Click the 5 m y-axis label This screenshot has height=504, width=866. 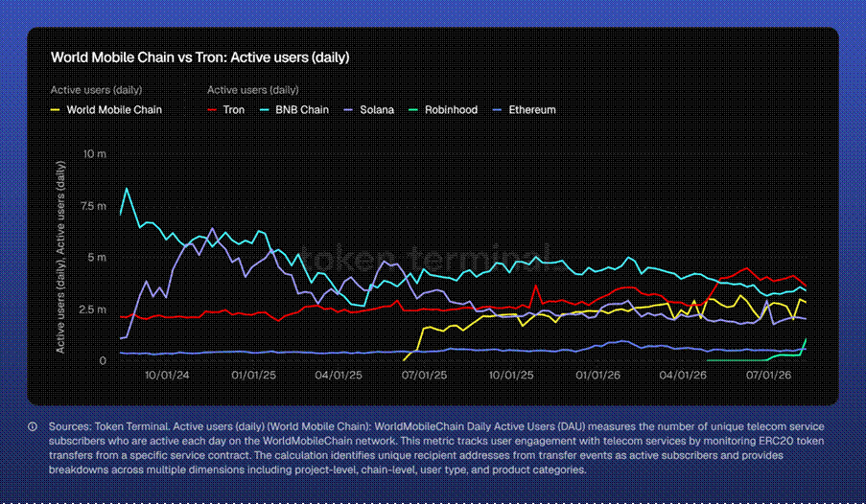click(97, 258)
